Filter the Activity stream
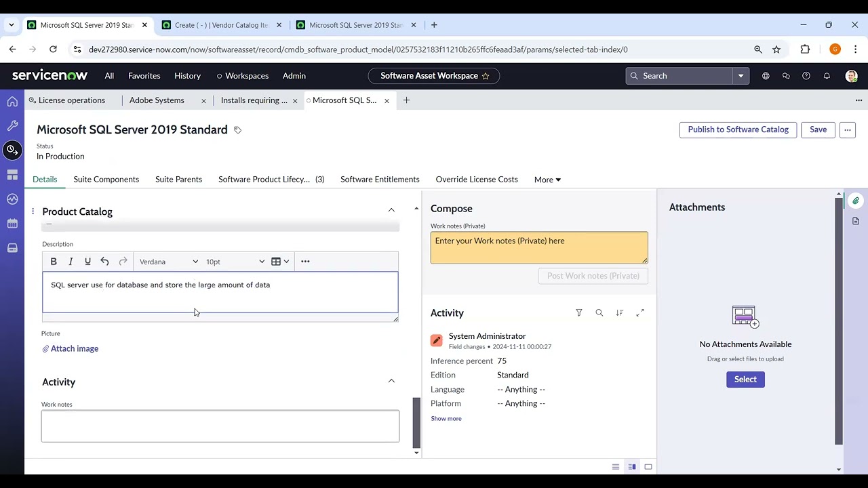868x488 pixels. (x=579, y=312)
